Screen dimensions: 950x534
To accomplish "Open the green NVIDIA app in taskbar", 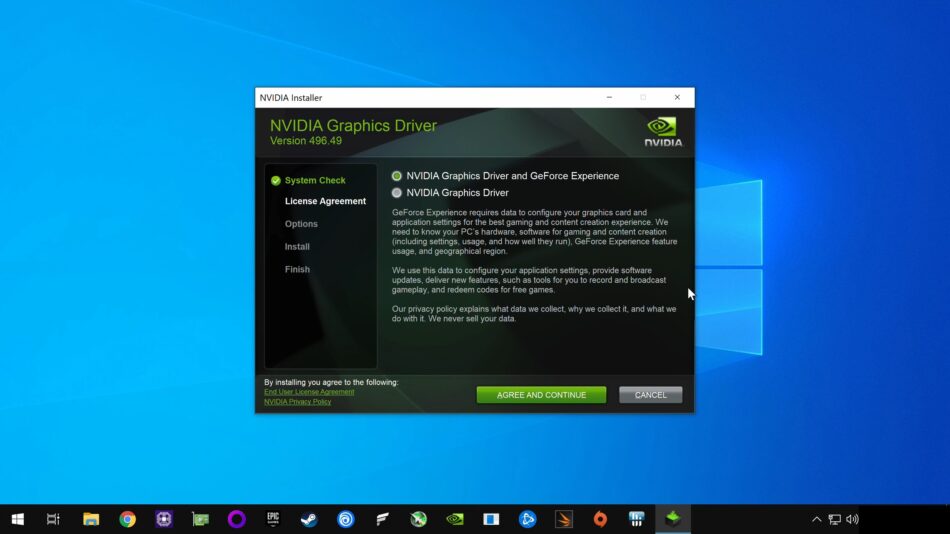I will tap(455, 519).
